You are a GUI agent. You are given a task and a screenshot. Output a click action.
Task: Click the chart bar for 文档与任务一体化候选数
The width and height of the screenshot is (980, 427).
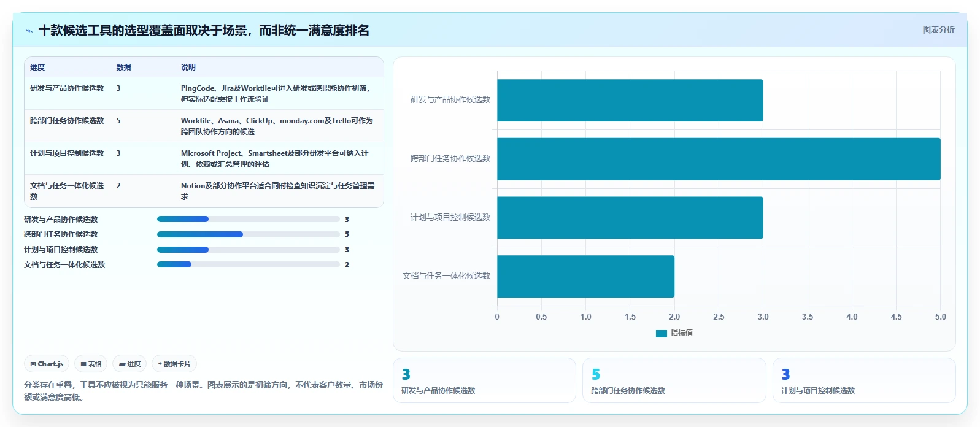(x=585, y=277)
